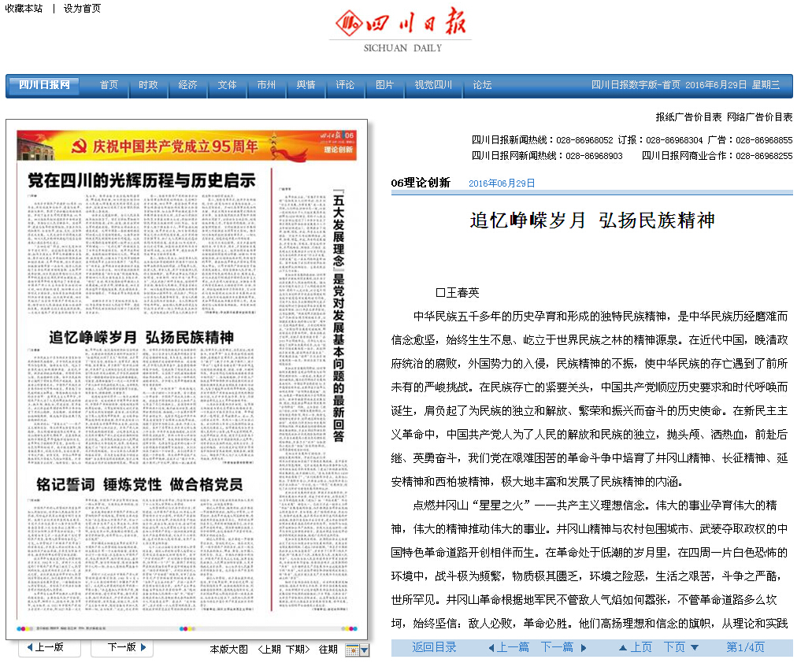Viewport: 812px width, 663px height.
Task: Click the 第1/4页 page indicator
Action: tap(745, 647)
